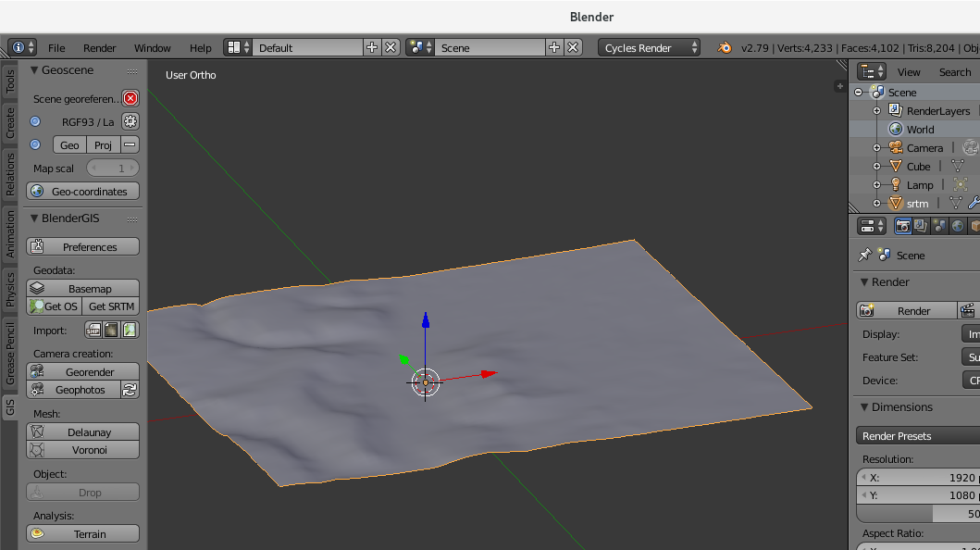The width and height of the screenshot is (980, 550).
Task: Click the red remove scene georeferencing icon
Action: coord(130,98)
